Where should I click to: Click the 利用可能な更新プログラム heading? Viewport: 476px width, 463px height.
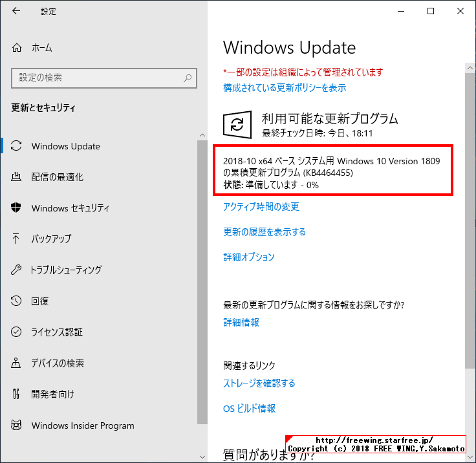pos(330,118)
